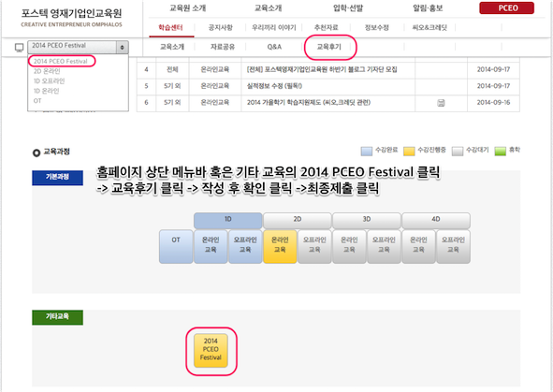Select the 1D stage header

(227, 220)
